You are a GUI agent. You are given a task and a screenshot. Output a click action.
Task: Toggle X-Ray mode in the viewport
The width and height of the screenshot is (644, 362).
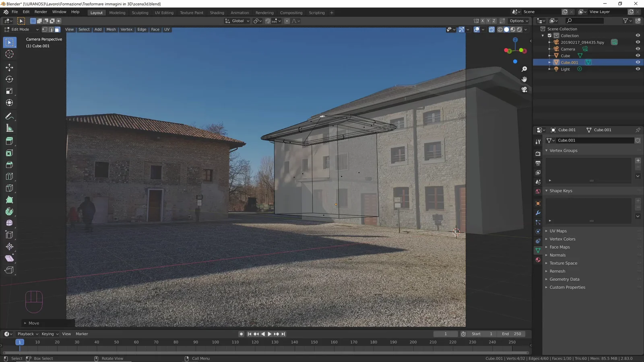[491, 29]
